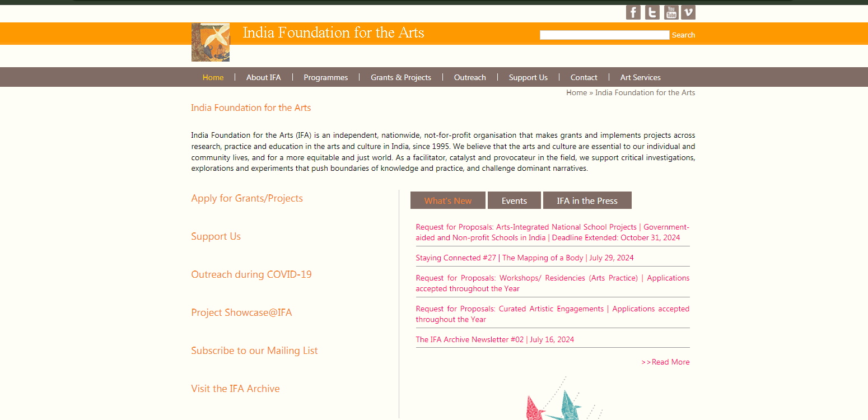Open Subscribe to our Mailing List link
The image size is (868, 420).
(254, 351)
